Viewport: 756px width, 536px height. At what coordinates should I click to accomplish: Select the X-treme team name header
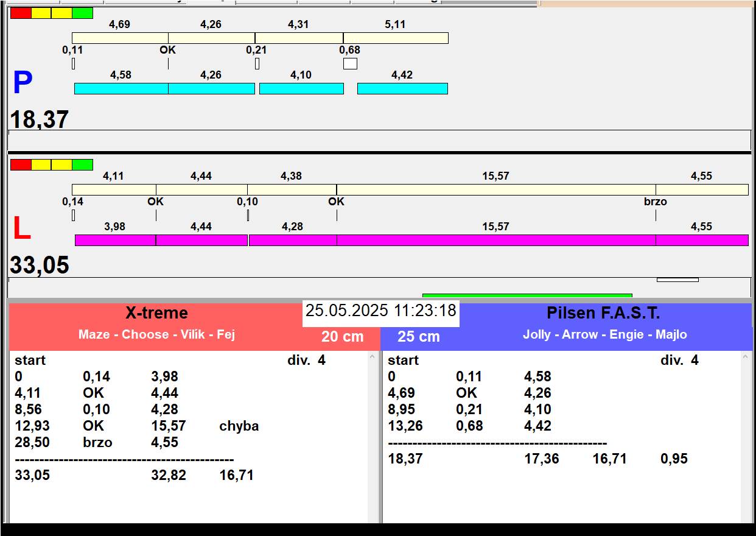[x=156, y=313]
